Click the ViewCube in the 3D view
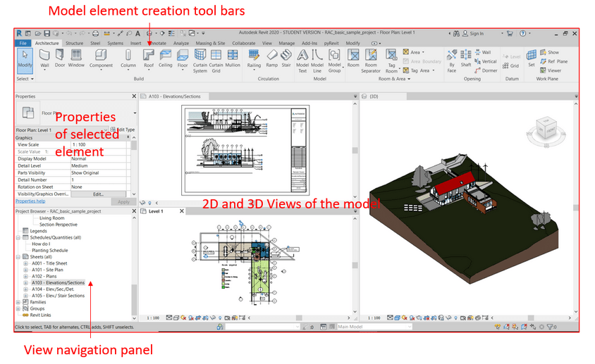Viewport: 595px width, 364px height. coord(547,130)
